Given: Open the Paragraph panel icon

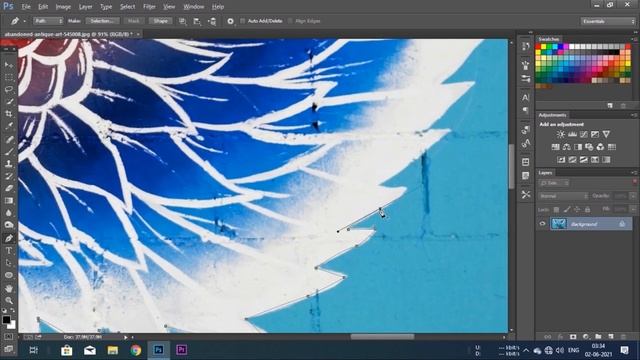Looking at the screenshot, I should pyautogui.click(x=526, y=110).
